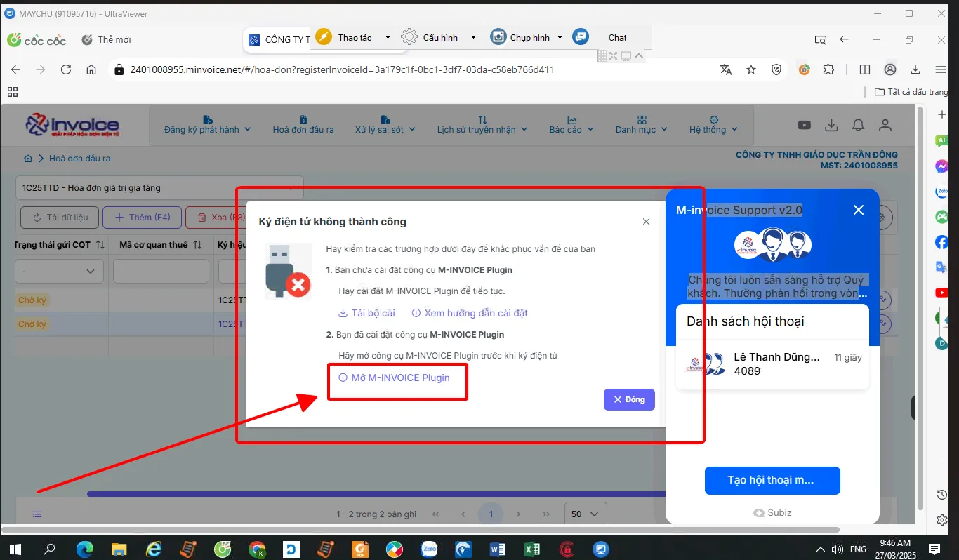Sort by Trạng thái gửi CQT column
The height and width of the screenshot is (560, 959).
tap(100, 244)
